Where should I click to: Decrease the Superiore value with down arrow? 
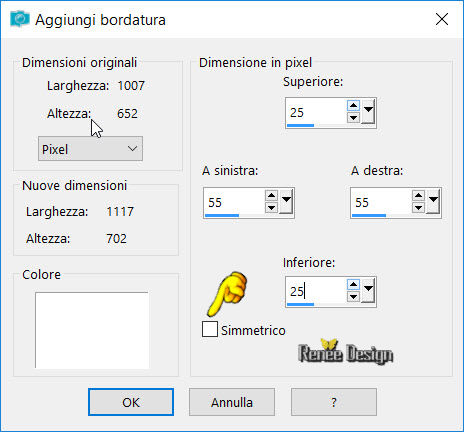pyautogui.click(x=353, y=118)
